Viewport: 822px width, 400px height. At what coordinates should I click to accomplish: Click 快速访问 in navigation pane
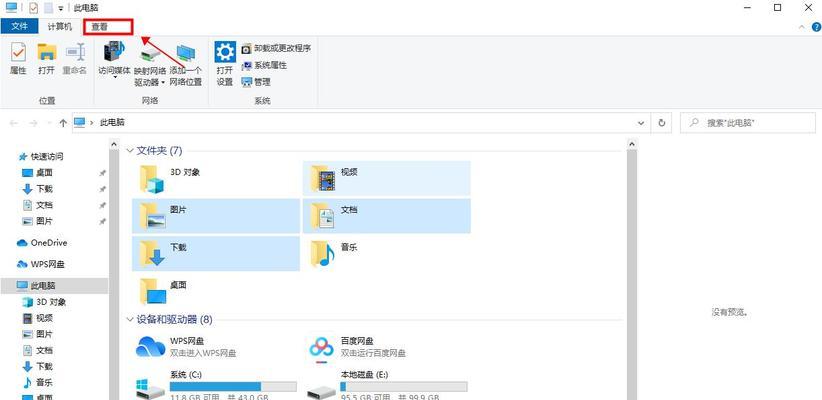click(47, 156)
